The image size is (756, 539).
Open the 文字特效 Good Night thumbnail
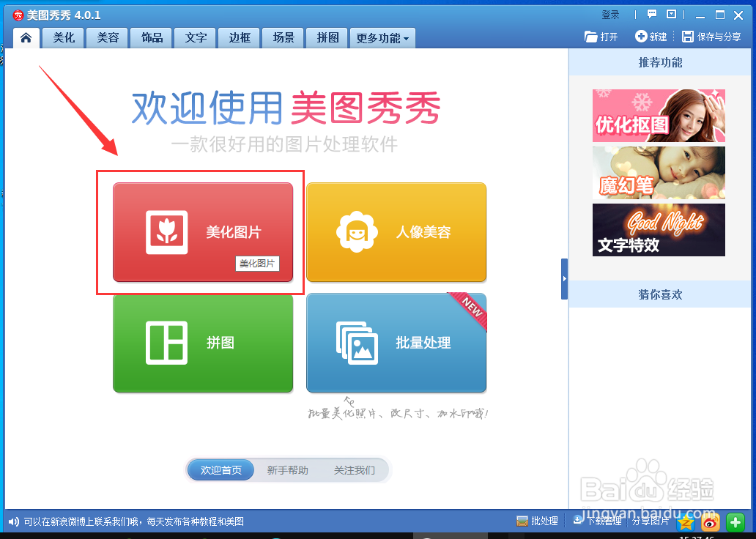tap(659, 230)
